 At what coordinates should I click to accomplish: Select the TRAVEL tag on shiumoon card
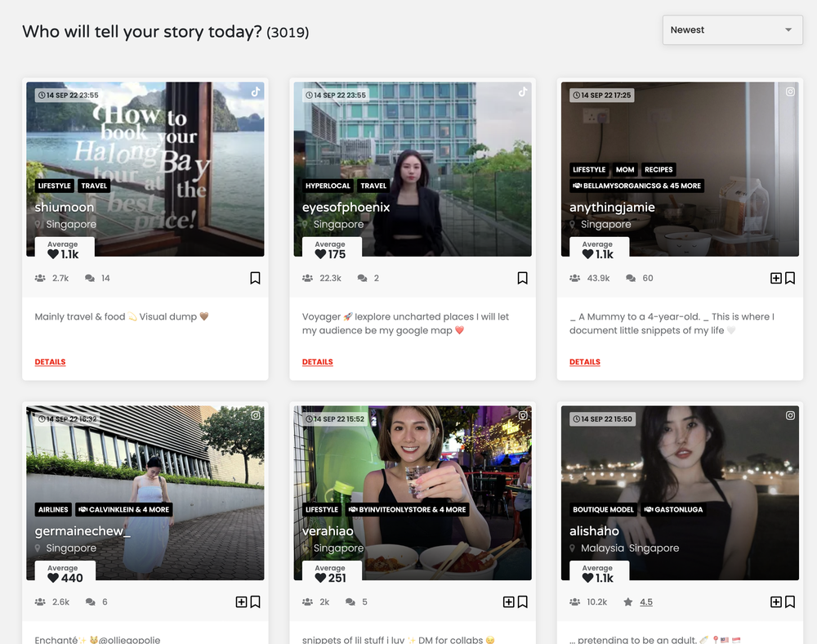(x=94, y=186)
